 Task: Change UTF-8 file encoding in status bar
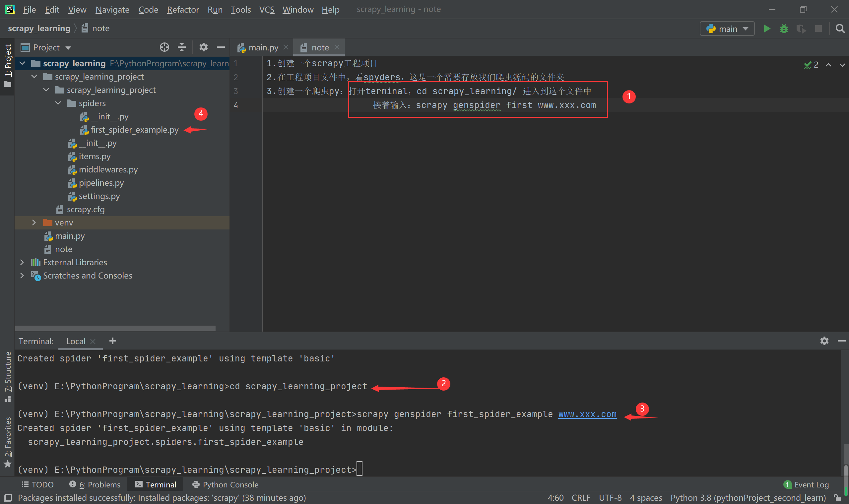610,498
